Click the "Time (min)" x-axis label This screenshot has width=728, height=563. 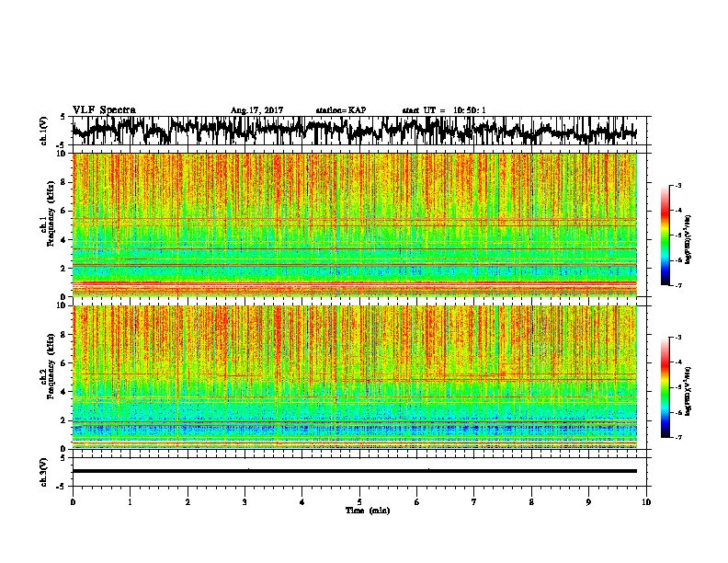tap(368, 511)
